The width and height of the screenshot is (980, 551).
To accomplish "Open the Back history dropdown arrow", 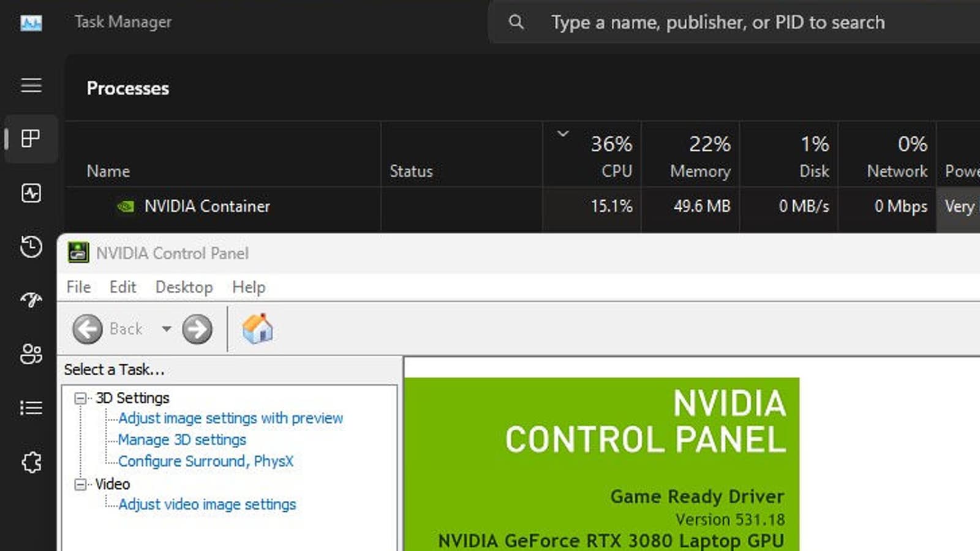I will pos(167,329).
